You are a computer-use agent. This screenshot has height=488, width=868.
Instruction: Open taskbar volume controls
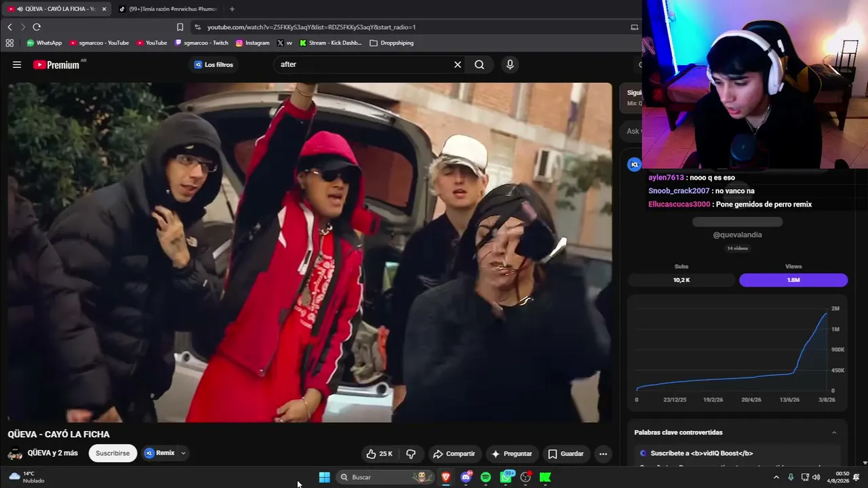coord(816,477)
